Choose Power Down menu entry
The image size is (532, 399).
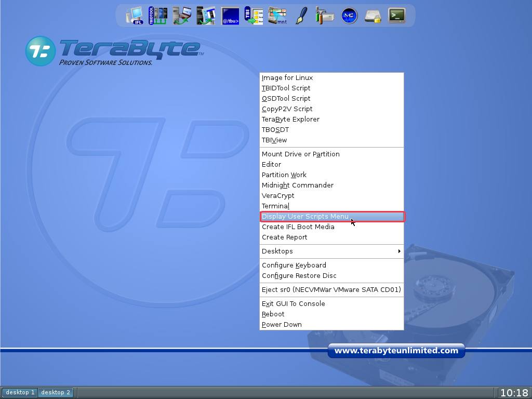coord(331,325)
